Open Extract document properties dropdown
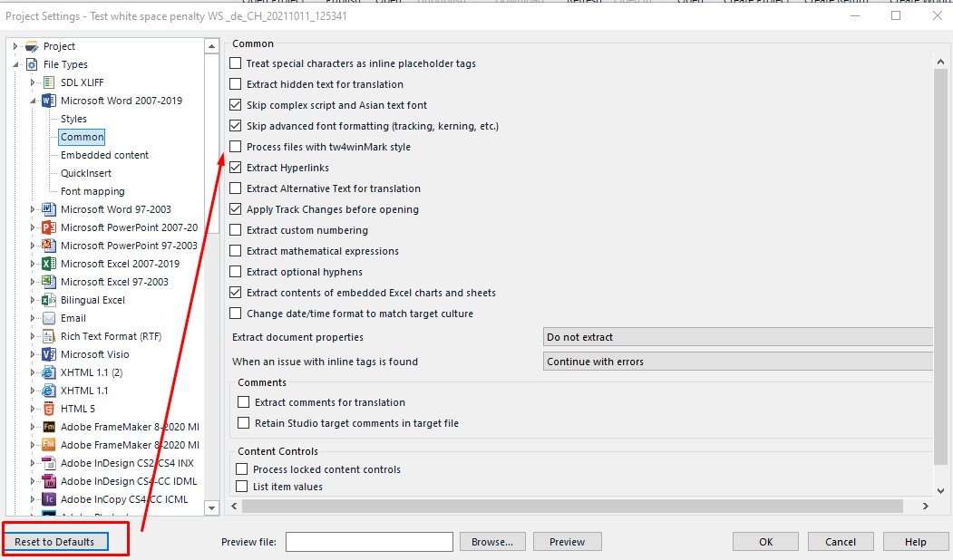953x560 pixels. pos(737,337)
